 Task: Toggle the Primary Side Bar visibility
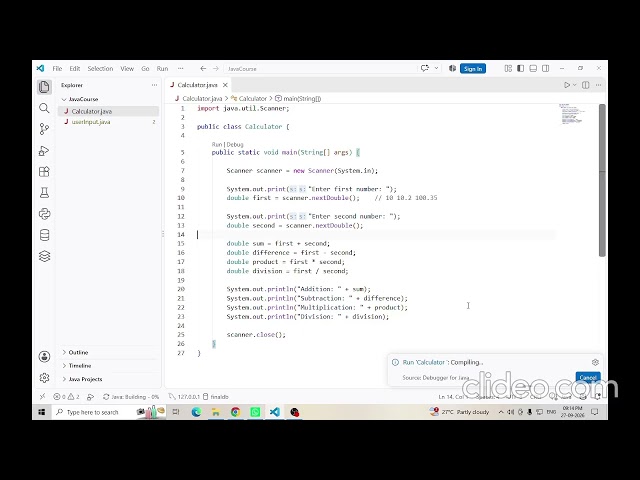click(x=520, y=69)
